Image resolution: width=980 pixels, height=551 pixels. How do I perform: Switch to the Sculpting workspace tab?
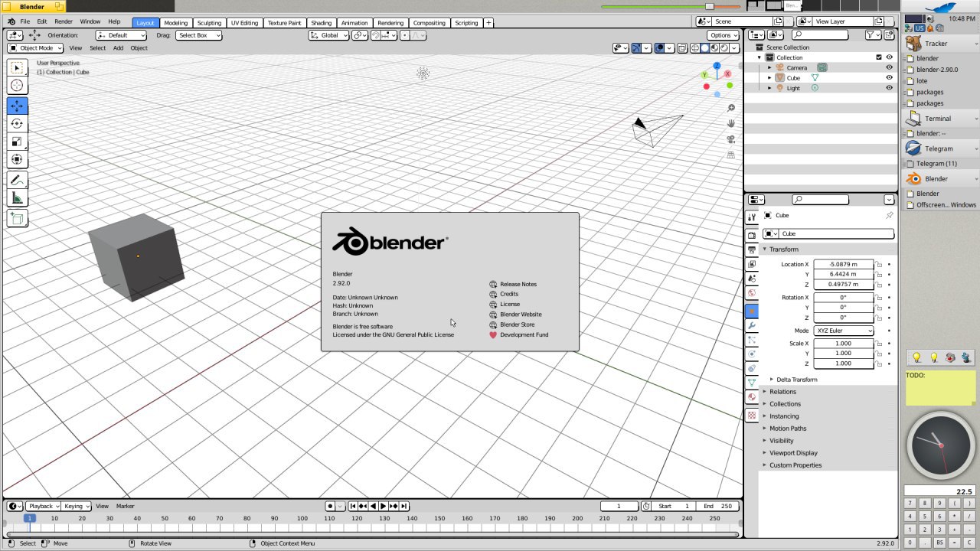[209, 23]
